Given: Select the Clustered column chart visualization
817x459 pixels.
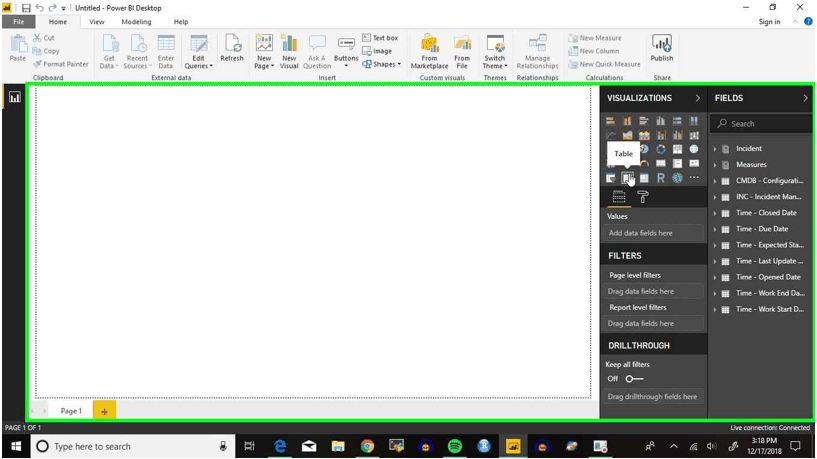Looking at the screenshot, I should pyautogui.click(x=661, y=121).
